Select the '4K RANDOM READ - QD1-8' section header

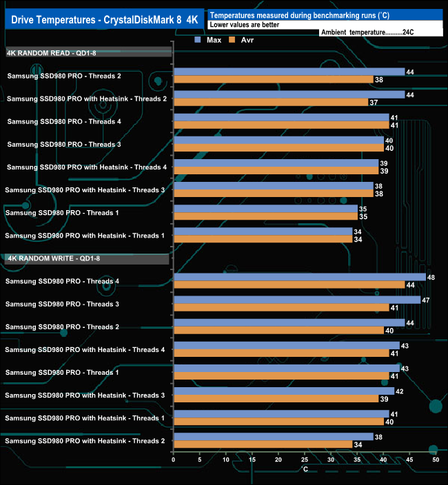coord(88,52)
